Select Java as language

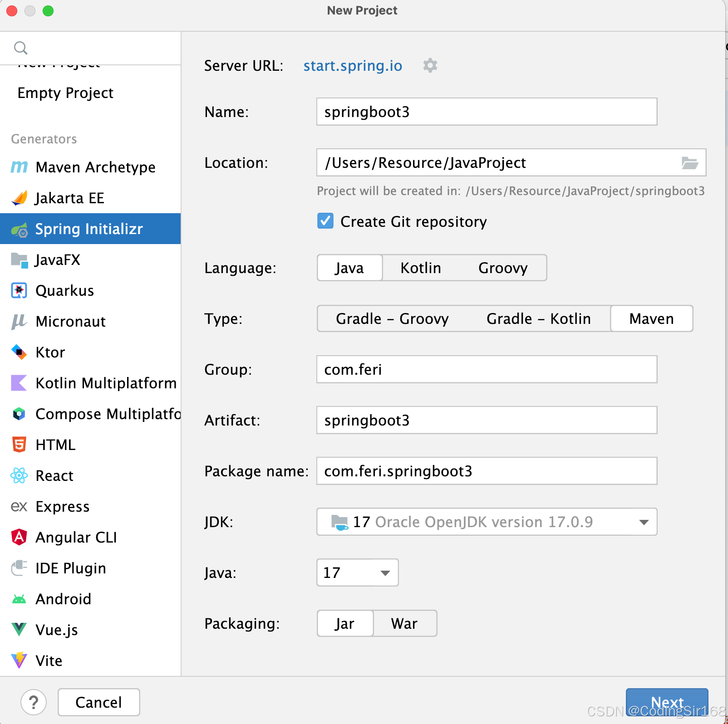349,268
